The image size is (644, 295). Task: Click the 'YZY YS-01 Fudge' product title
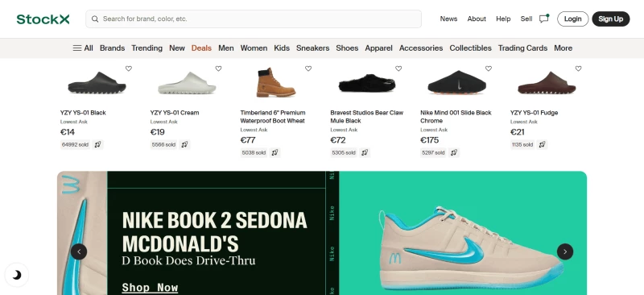point(534,113)
